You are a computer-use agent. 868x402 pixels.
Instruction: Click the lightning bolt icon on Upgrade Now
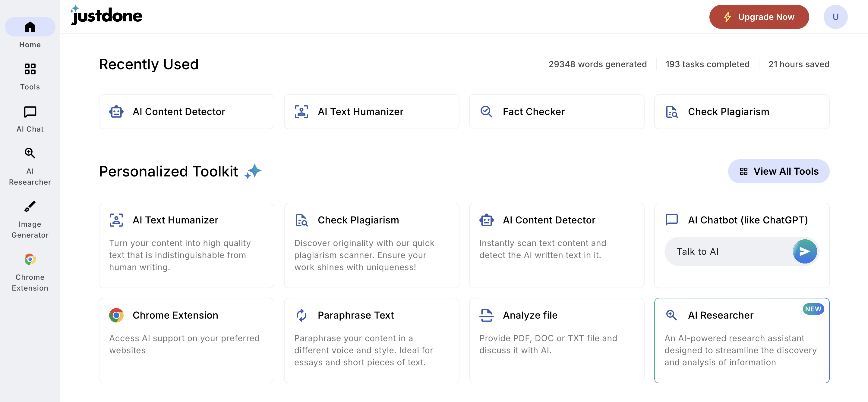(727, 17)
